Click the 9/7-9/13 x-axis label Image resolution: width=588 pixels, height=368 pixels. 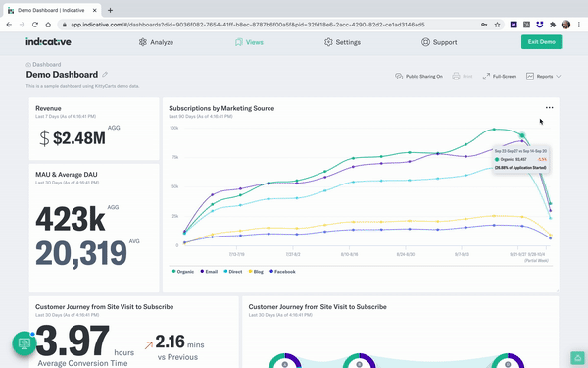point(462,254)
